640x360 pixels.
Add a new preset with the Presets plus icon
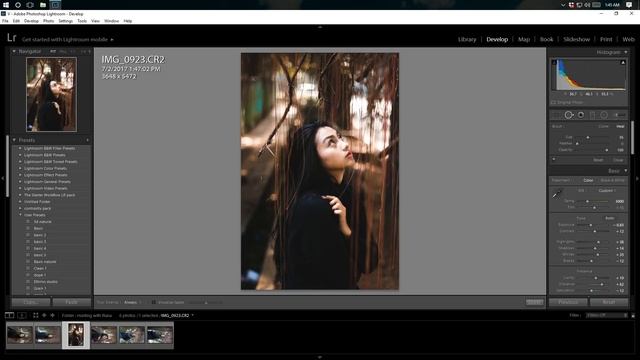click(x=88, y=140)
